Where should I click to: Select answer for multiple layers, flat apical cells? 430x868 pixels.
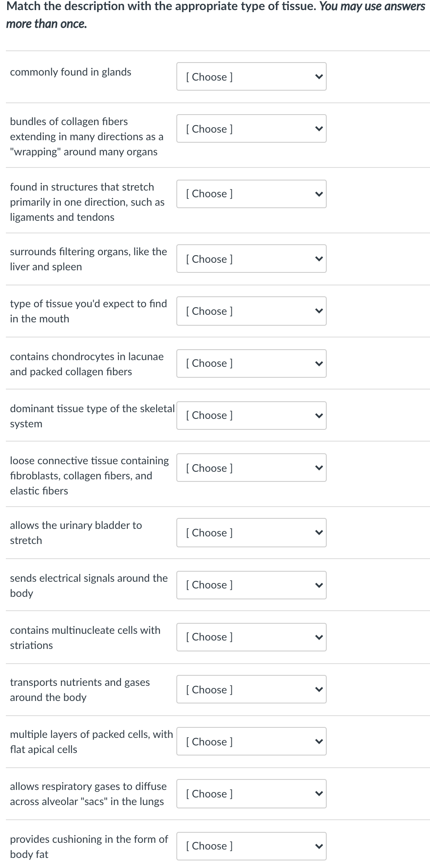pyautogui.click(x=252, y=741)
